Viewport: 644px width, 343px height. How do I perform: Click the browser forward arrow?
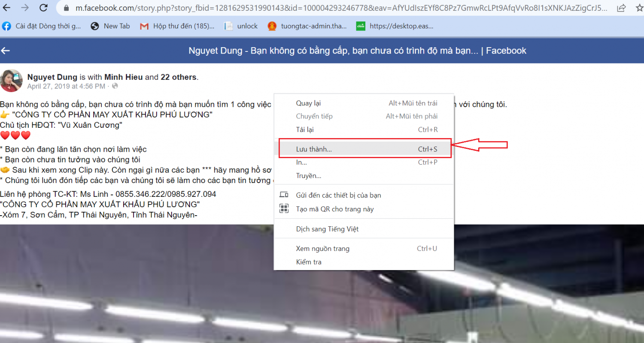tap(25, 8)
